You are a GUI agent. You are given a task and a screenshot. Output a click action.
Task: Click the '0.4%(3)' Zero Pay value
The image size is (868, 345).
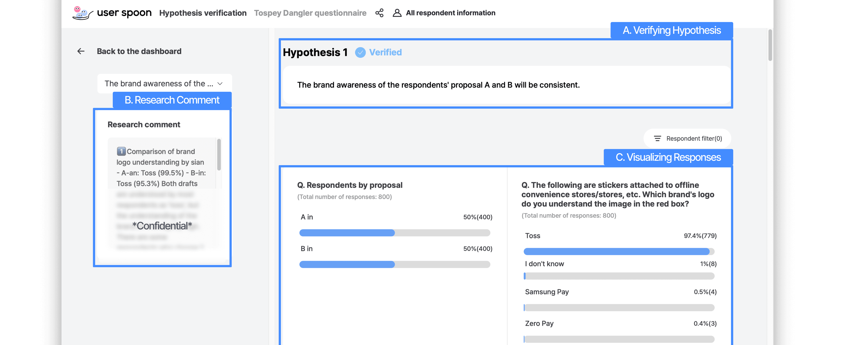(705, 324)
